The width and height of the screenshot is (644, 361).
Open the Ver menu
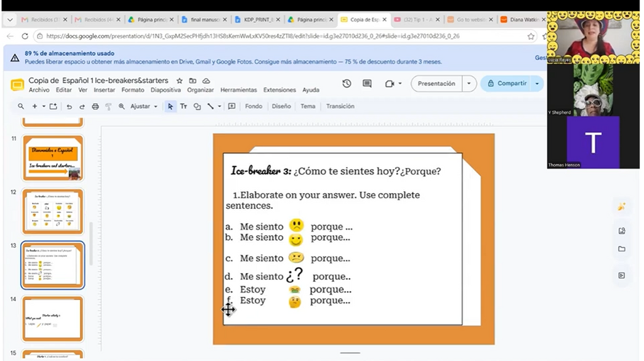83,90
